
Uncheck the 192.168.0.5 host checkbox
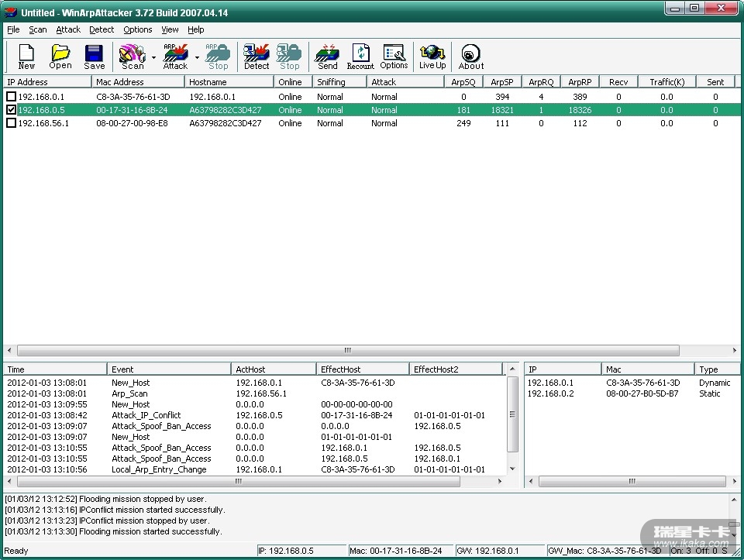(x=11, y=110)
